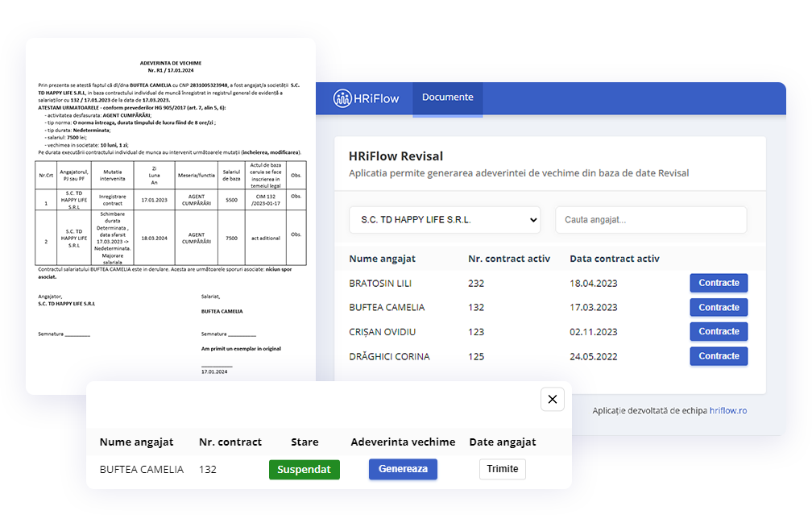
Task: Select employee name BUFTEA CAMELIA in main list
Action: pos(387,307)
